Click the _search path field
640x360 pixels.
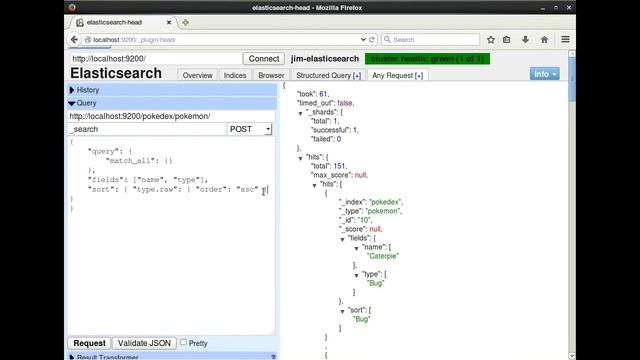click(147, 129)
